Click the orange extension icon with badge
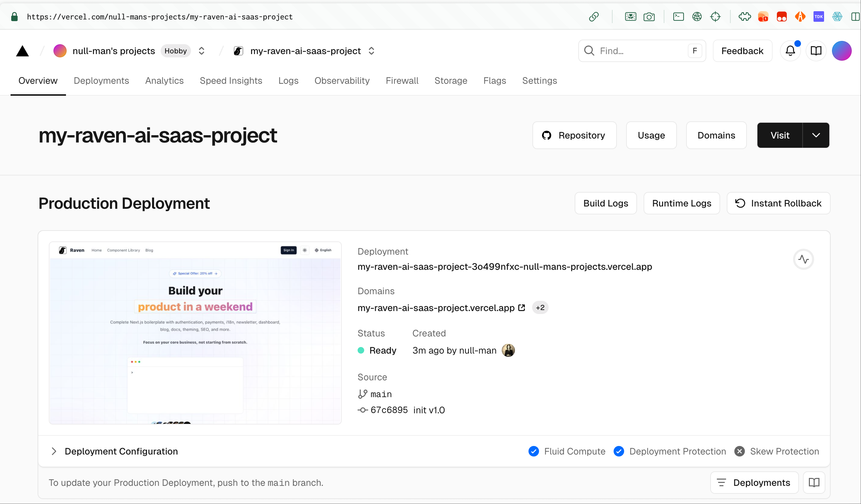This screenshot has width=861, height=504. click(763, 16)
